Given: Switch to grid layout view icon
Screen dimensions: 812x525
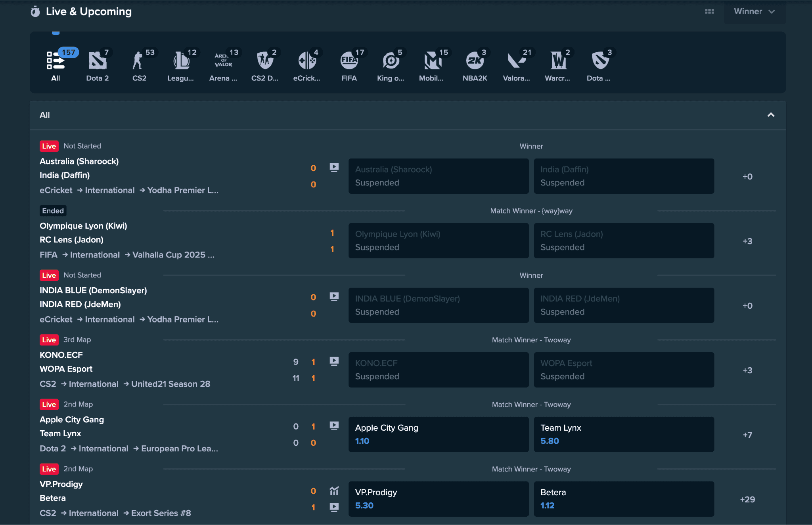Looking at the screenshot, I should (x=709, y=11).
